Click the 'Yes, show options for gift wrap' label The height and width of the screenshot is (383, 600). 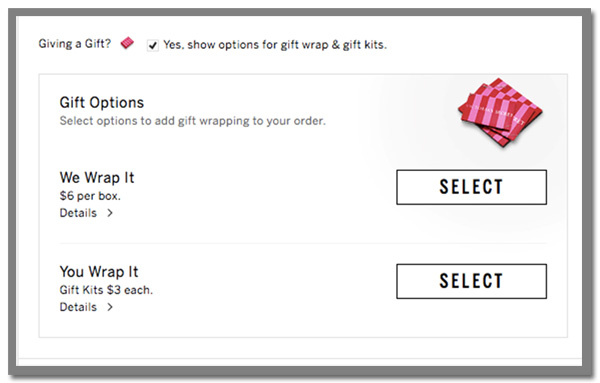pos(275,45)
